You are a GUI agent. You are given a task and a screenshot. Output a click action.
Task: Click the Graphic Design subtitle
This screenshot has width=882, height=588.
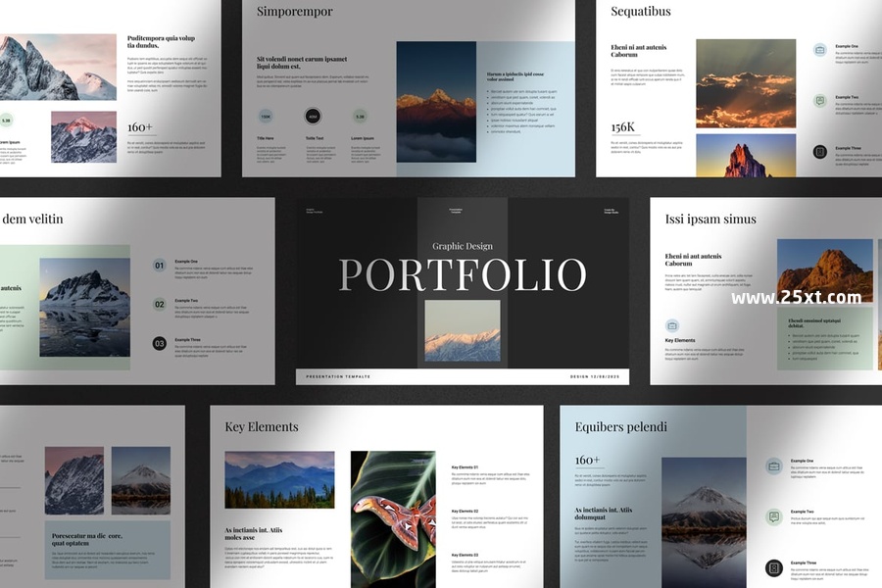pos(463,246)
